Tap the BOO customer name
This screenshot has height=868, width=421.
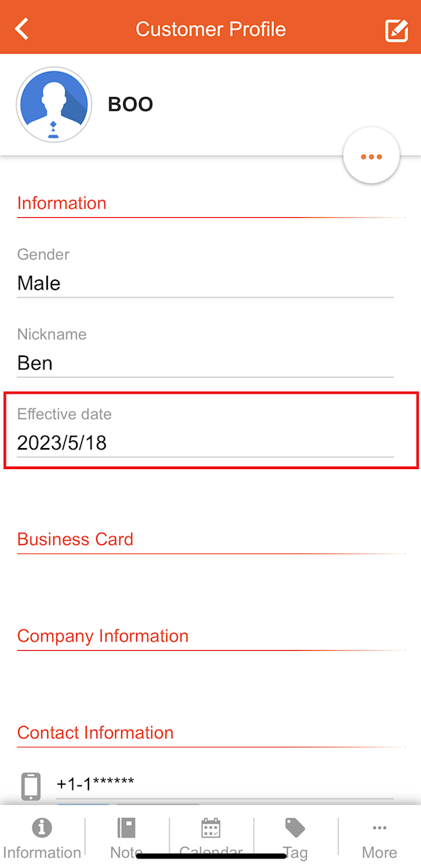click(130, 104)
